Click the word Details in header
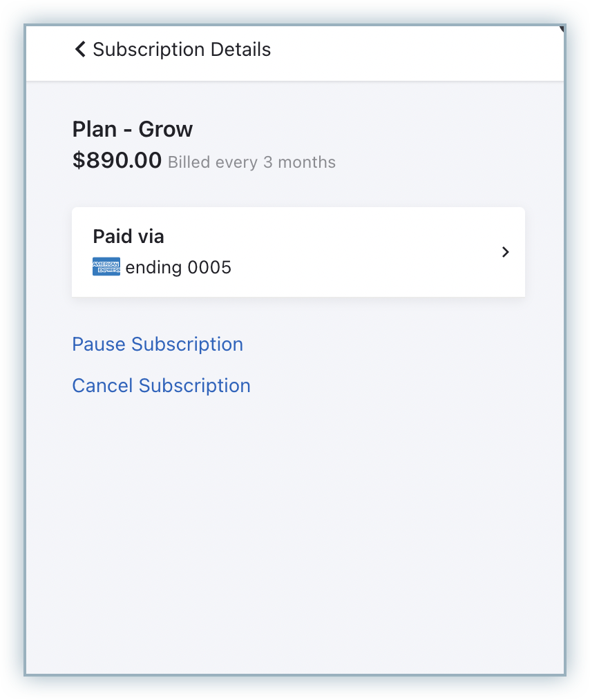Image resolution: width=590 pixels, height=700 pixels. (x=240, y=50)
